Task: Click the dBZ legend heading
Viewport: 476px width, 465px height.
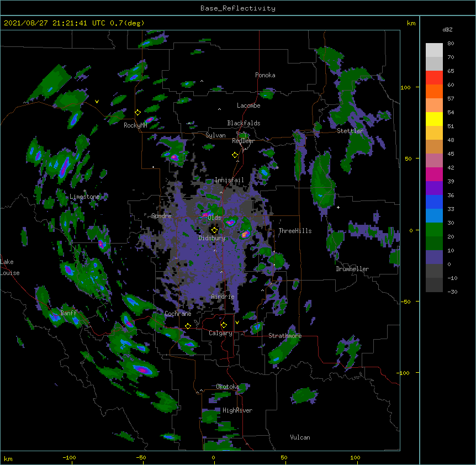Action: point(447,29)
